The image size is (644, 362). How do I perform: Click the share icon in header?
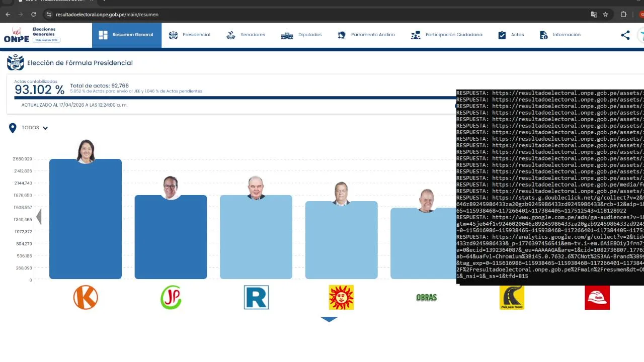[x=625, y=35]
